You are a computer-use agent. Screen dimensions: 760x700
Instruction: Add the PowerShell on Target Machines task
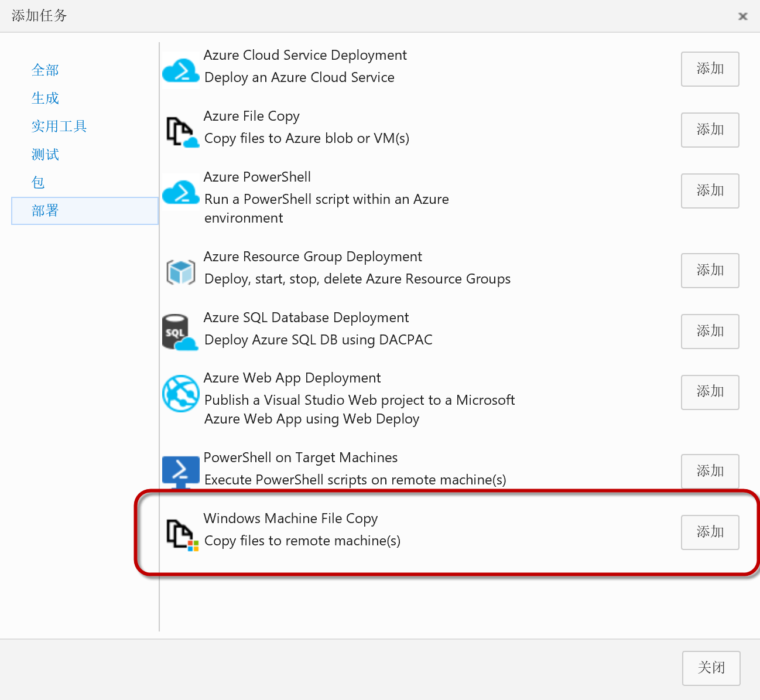710,472
